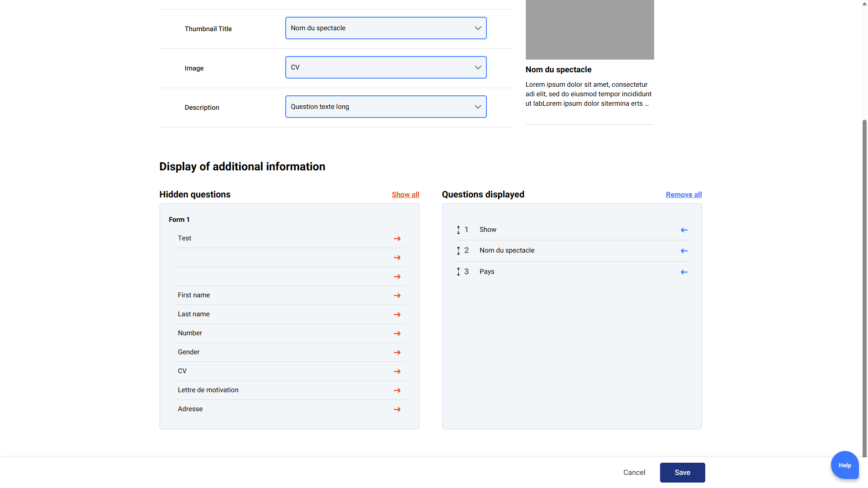Viewport: 868px width, 488px height.
Task: Click the red arrow for First name
Action: [397, 296]
